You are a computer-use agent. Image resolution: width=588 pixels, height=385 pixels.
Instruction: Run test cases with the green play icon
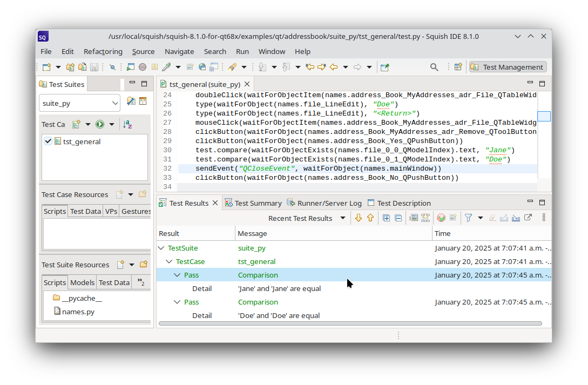tap(100, 124)
